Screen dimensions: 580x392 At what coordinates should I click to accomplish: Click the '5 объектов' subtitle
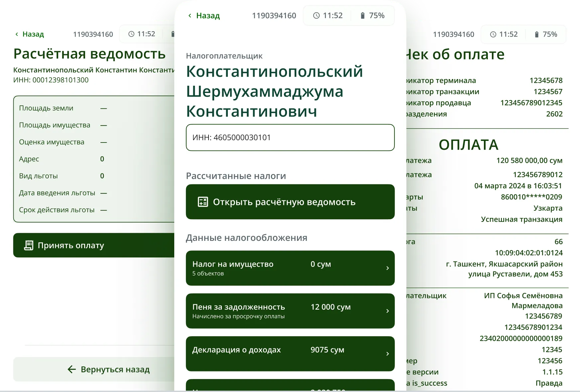(x=208, y=273)
